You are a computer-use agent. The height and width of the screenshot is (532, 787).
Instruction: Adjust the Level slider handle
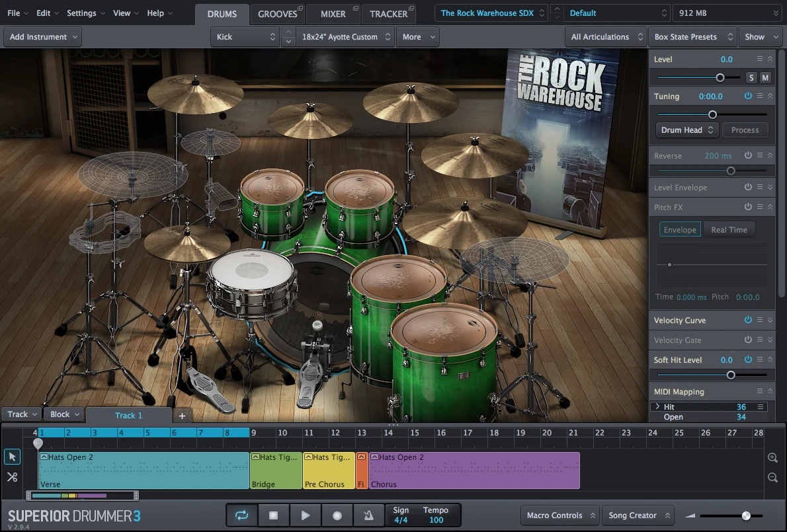tap(720, 78)
